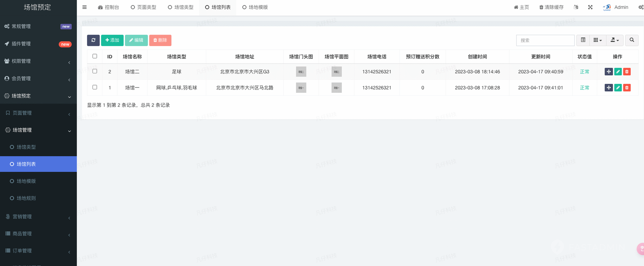Click drag-move icon in 场馆二 row
Viewport: 644px width, 266px height.
click(x=608, y=72)
